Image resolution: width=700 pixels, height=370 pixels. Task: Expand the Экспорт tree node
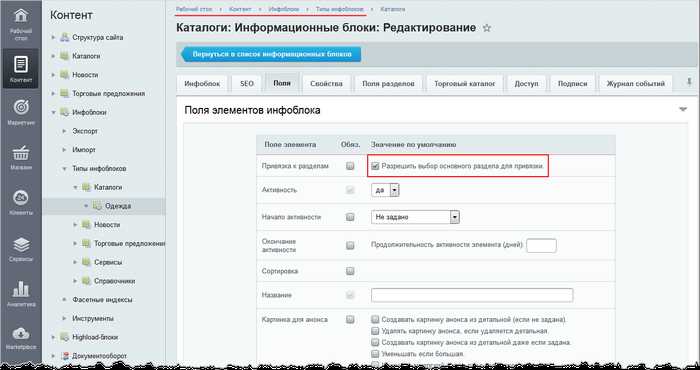(64, 131)
